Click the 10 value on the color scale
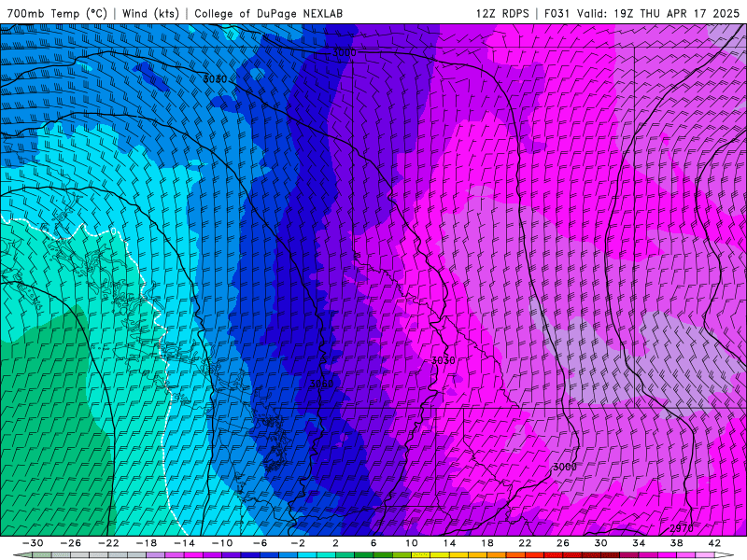 [411, 543]
